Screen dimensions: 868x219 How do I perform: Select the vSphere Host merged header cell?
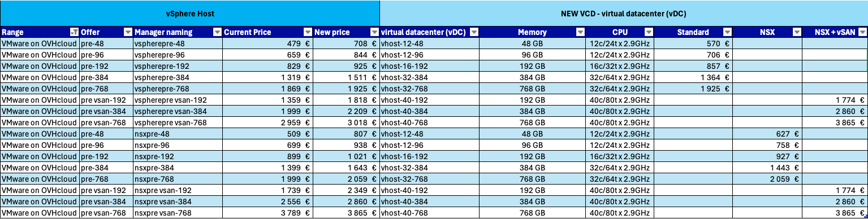[x=190, y=13]
